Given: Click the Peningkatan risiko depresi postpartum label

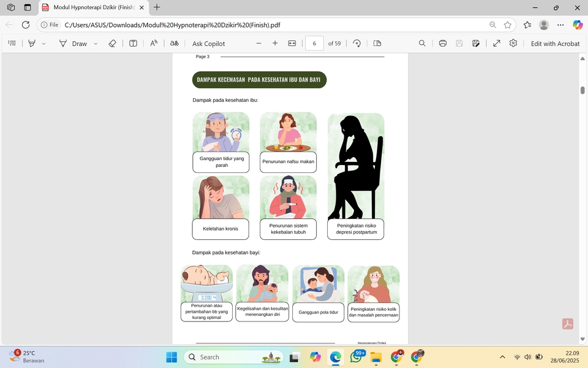Looking at the screenshot, I should tap(356, 229).
